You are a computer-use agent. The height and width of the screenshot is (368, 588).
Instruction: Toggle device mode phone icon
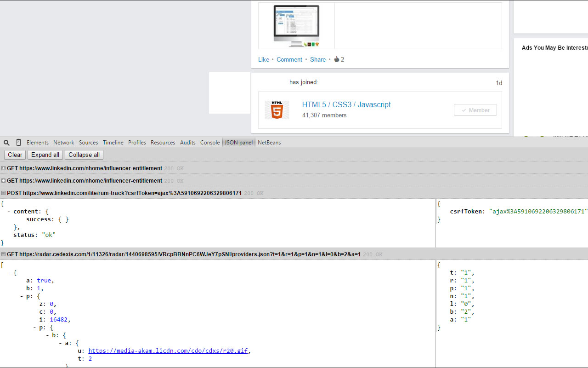(19, 143)
